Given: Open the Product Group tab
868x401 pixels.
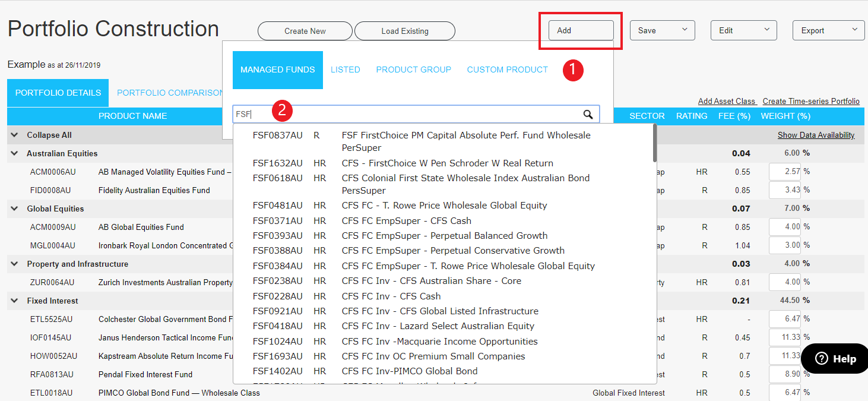Looking at the screenshot, I should click(413, 70).
